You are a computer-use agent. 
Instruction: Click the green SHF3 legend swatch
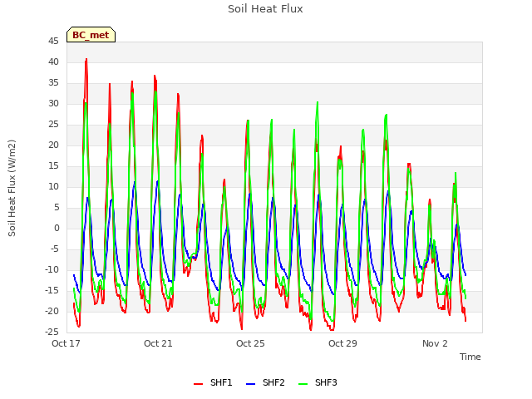click(x=303, y=384)
